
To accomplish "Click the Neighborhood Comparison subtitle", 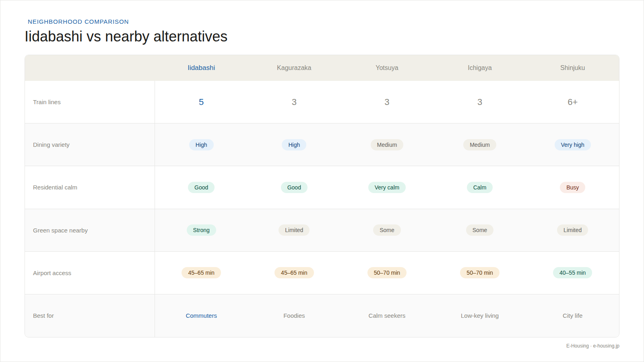I will click(78, 22).
